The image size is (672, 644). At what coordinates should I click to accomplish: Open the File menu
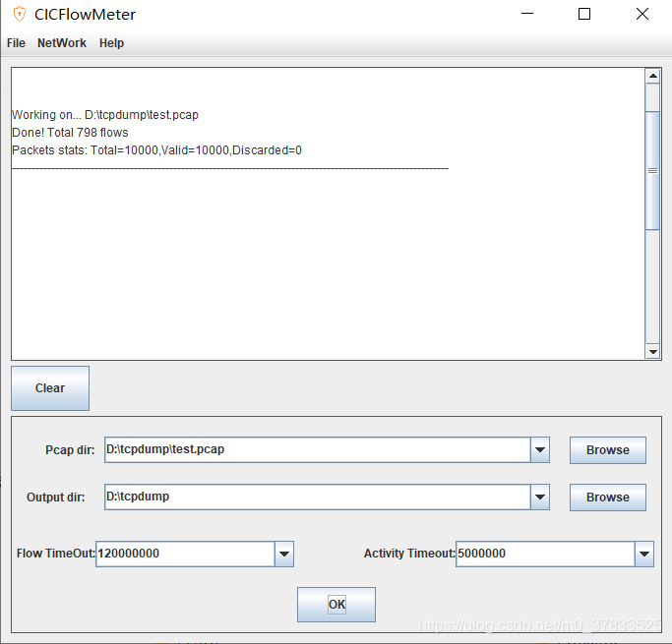(16, 43)
